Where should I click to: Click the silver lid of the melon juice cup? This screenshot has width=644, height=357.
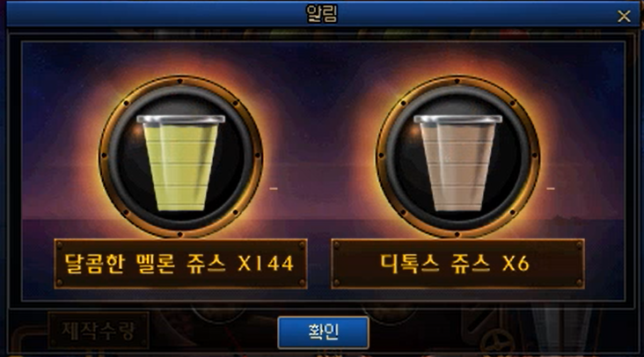(180, 120)
